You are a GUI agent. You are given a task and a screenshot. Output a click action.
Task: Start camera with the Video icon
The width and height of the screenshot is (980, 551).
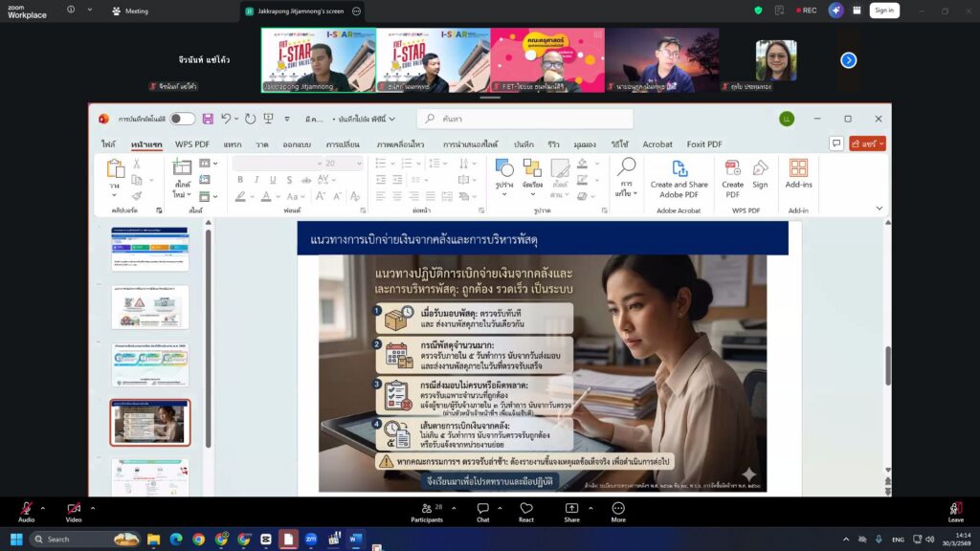(74, 508)
